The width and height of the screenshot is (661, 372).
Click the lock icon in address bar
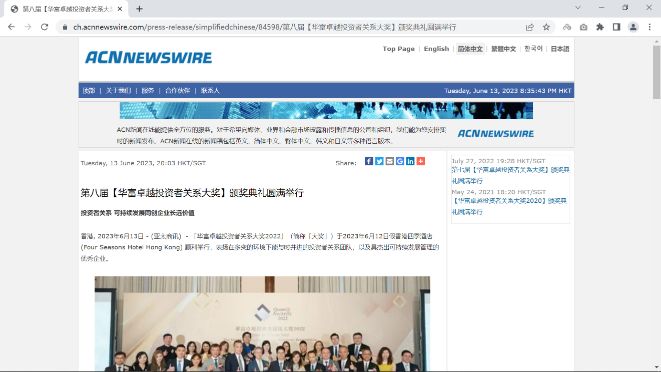coord(64,27)
